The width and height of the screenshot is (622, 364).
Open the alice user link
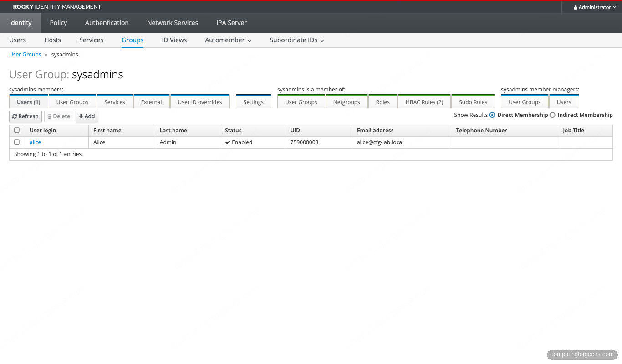pos(35,142)
